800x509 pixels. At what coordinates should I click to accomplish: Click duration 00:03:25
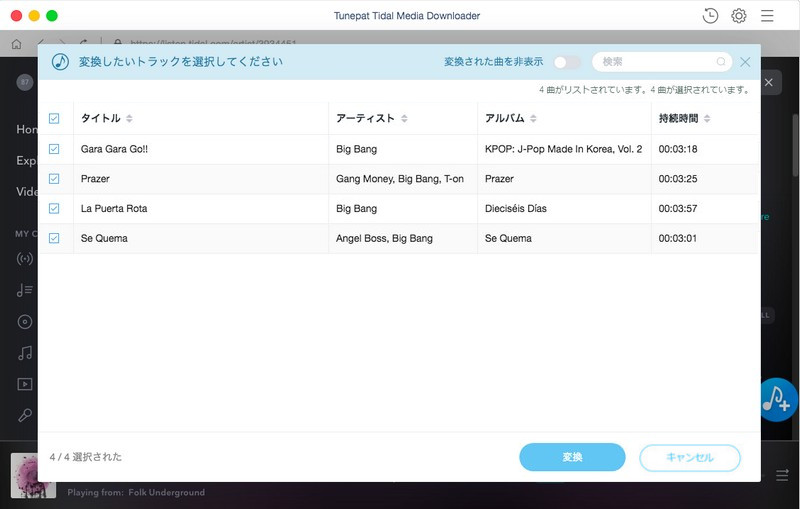(x=678, y=179)
